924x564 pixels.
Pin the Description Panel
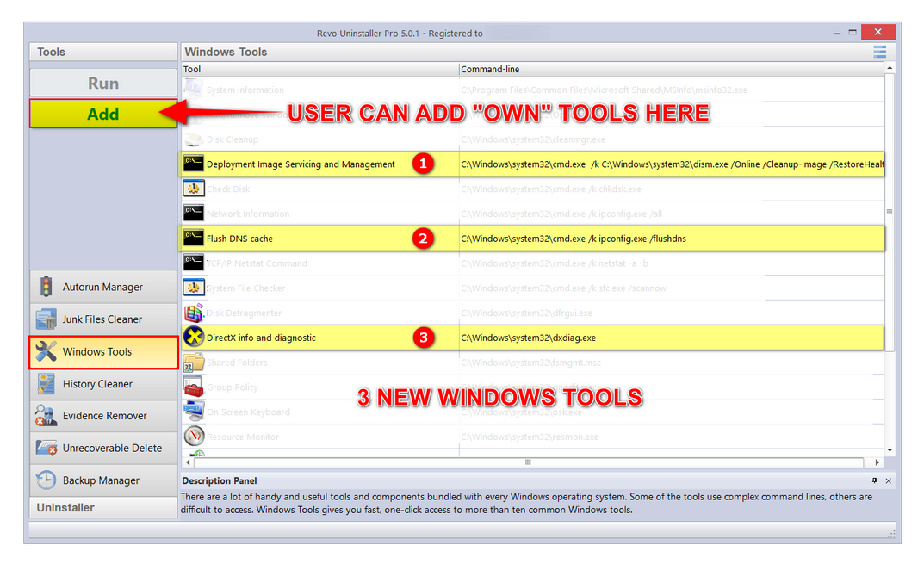point(875,480)
